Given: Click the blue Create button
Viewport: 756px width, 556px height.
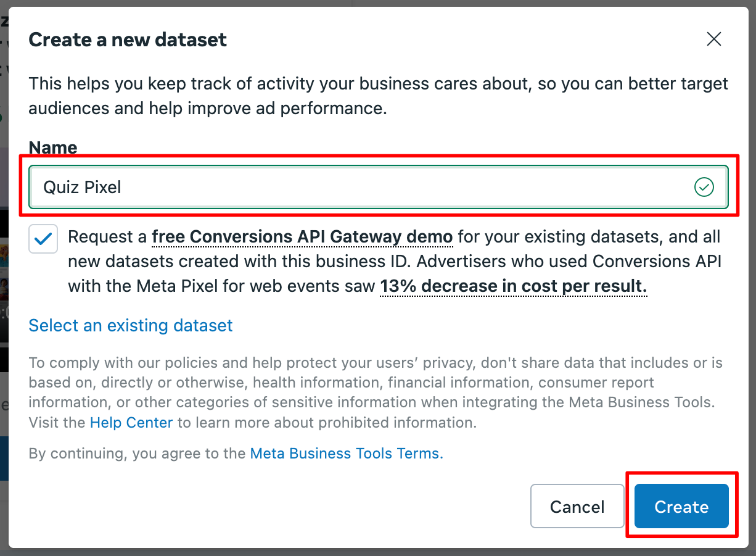Looking at the screenshot, I should [x=681, y=507].
